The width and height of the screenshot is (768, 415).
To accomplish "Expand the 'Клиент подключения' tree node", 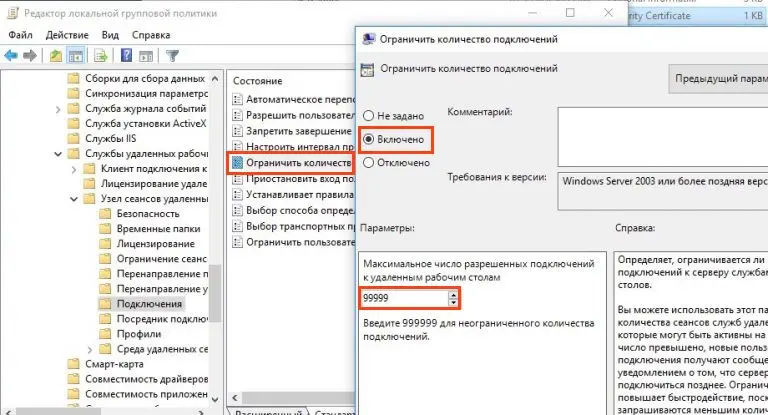I will point(75,170).
